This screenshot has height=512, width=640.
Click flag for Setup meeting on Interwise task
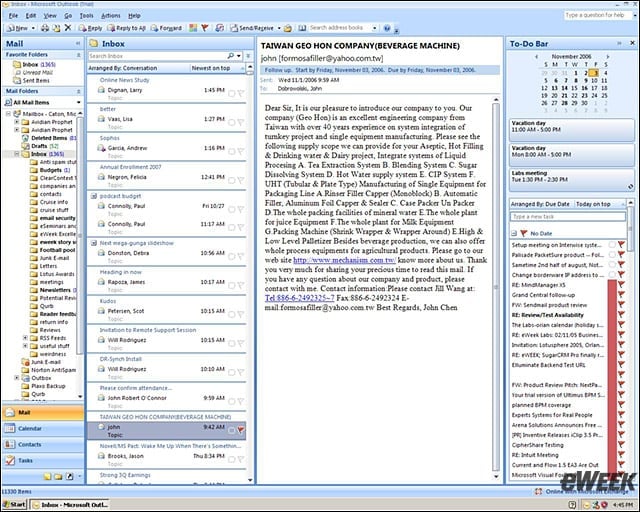coord(621,245)
